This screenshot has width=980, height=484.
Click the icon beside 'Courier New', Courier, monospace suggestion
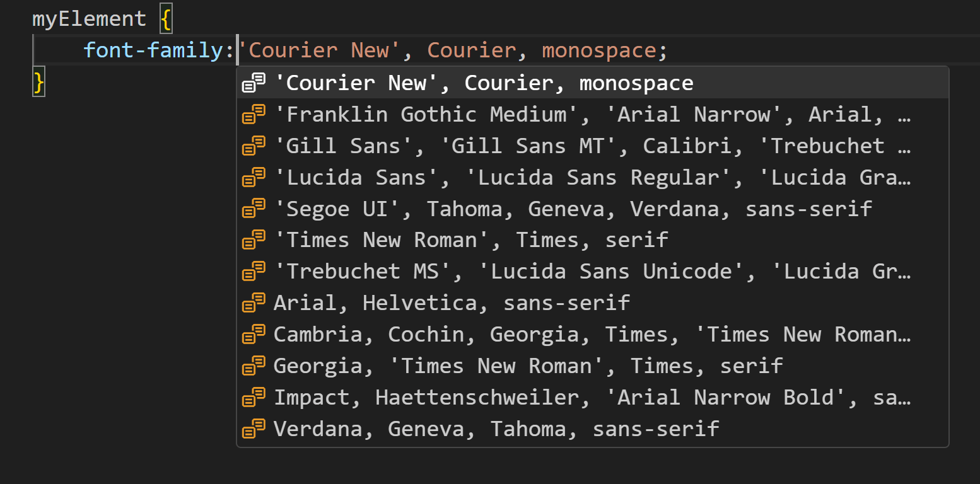coord(254,83)
